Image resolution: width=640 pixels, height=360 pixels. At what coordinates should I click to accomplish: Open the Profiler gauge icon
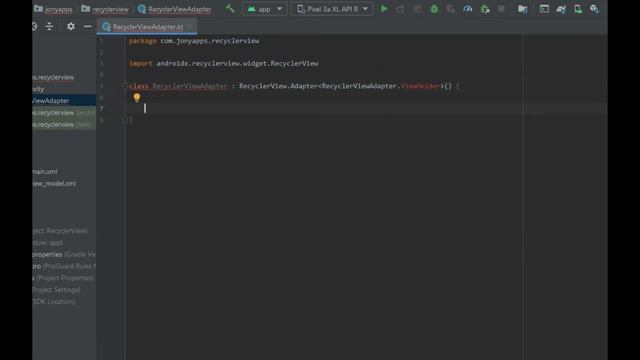tap(468, 9)
